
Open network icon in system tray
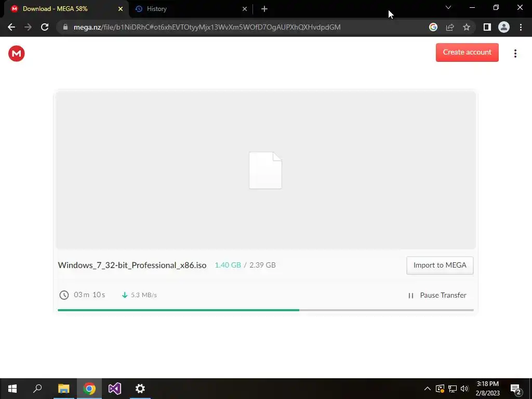coord(453,389)
